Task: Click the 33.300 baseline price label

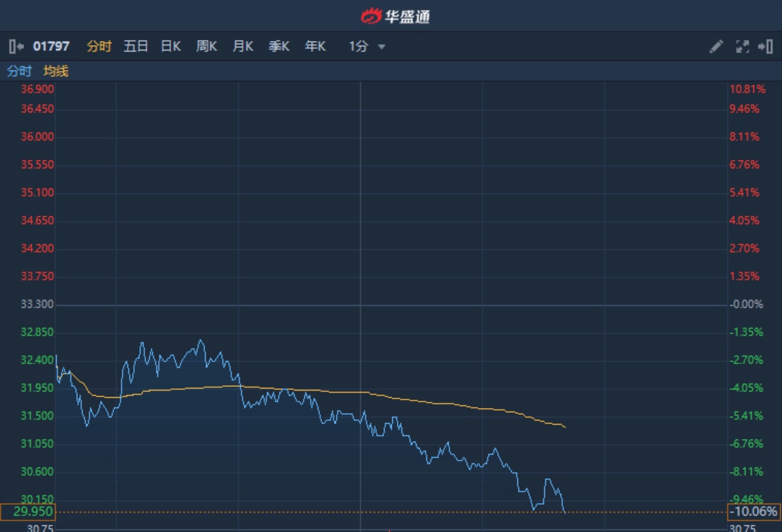Action: 37,304
